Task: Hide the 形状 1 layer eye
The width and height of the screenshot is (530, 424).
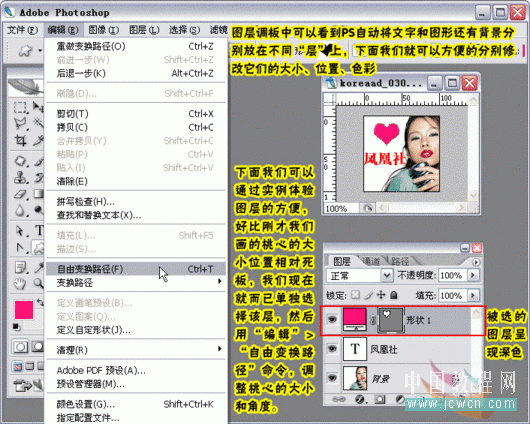Action: pyautogui.click(x=332, y=319)
